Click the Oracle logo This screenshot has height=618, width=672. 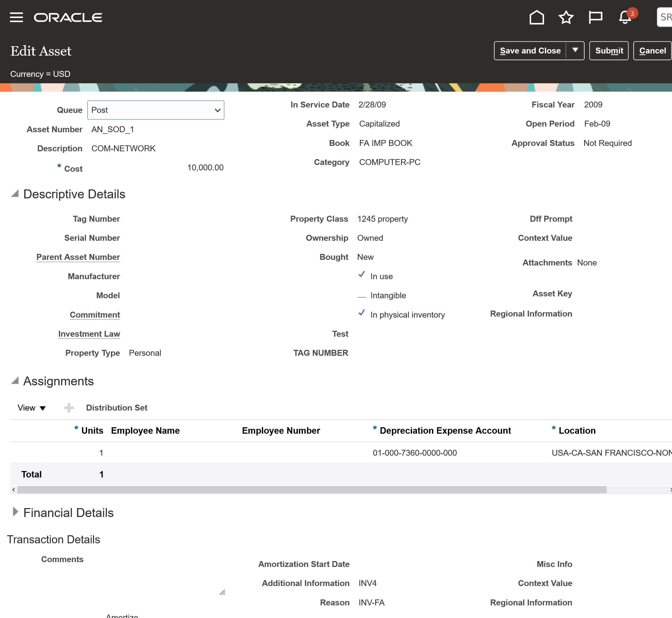[x=68, y=17]
